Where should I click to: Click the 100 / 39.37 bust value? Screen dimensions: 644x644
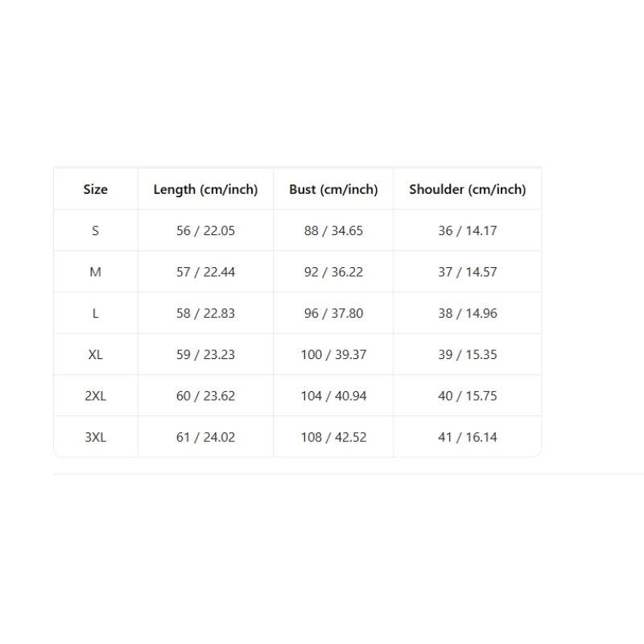333,354
